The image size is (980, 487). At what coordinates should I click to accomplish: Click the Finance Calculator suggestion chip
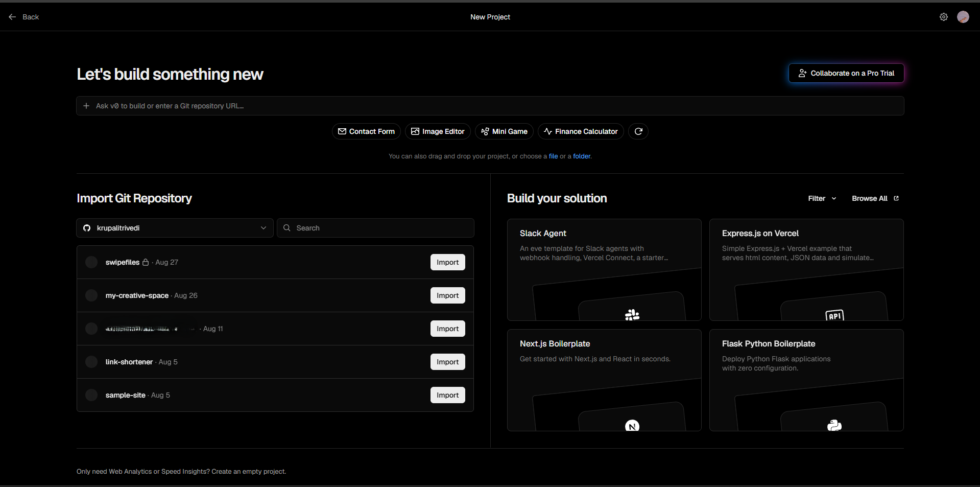pyautogui.click(x=581, y=131)
